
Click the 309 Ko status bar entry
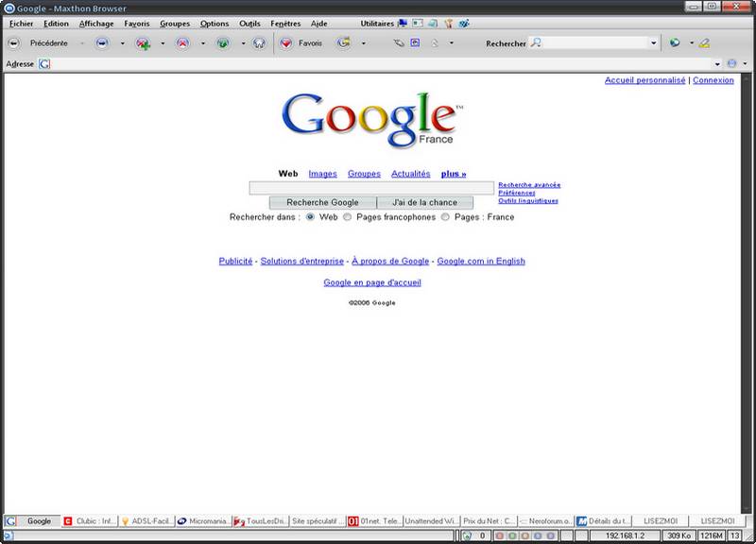[x=679, y=535]
